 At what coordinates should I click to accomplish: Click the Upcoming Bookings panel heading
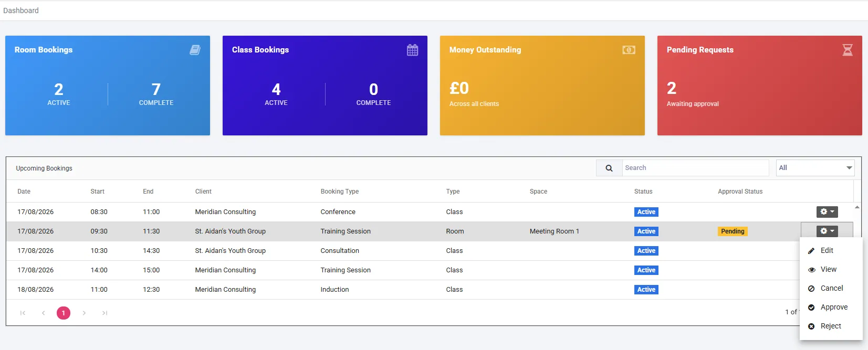(x=44, y=168)
